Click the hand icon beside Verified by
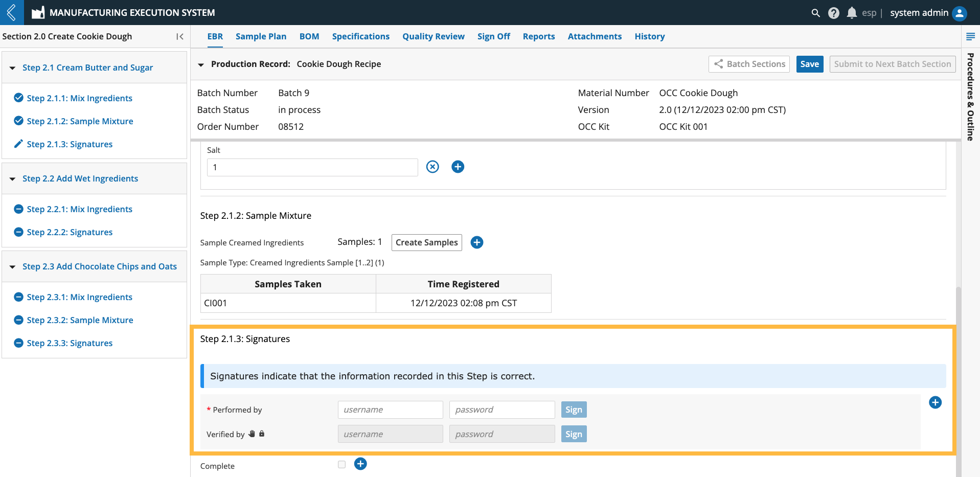This screenshot has height=477, width=980. point(252,434)
